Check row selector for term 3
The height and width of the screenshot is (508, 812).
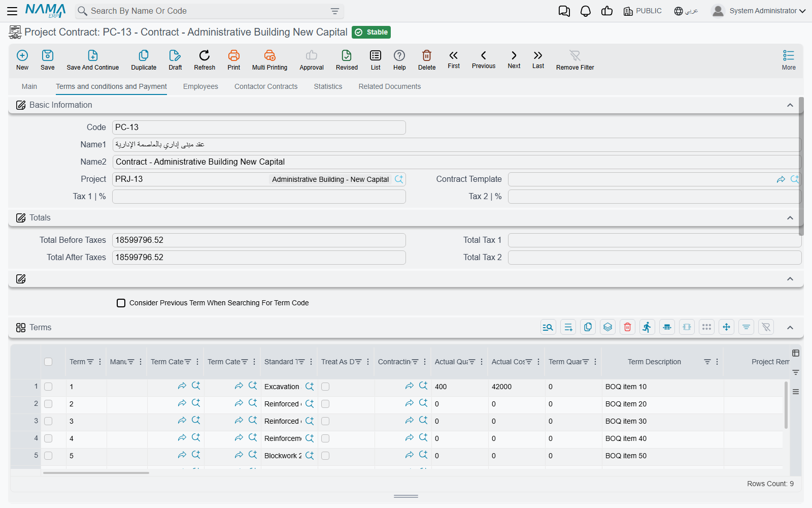point(48,421)
